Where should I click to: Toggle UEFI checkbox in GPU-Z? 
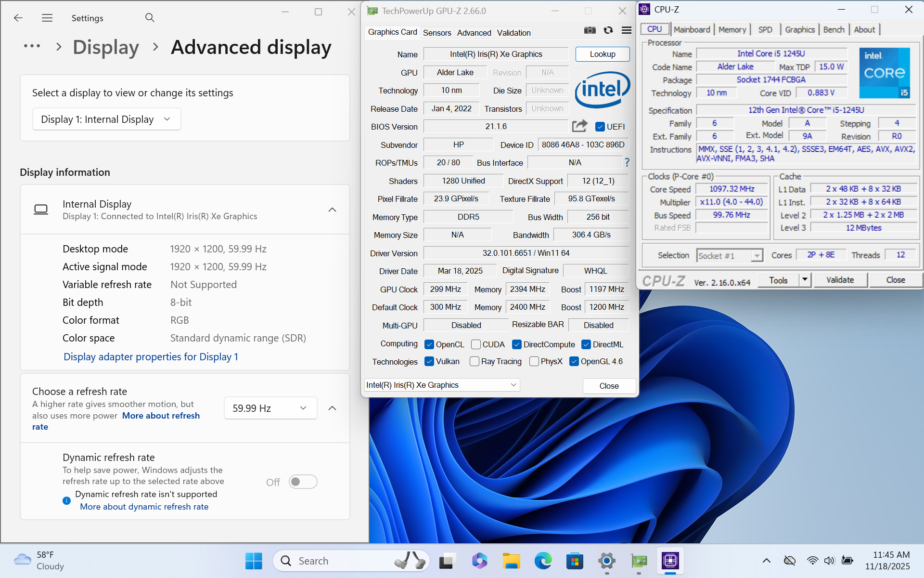[x=600, y=127]
